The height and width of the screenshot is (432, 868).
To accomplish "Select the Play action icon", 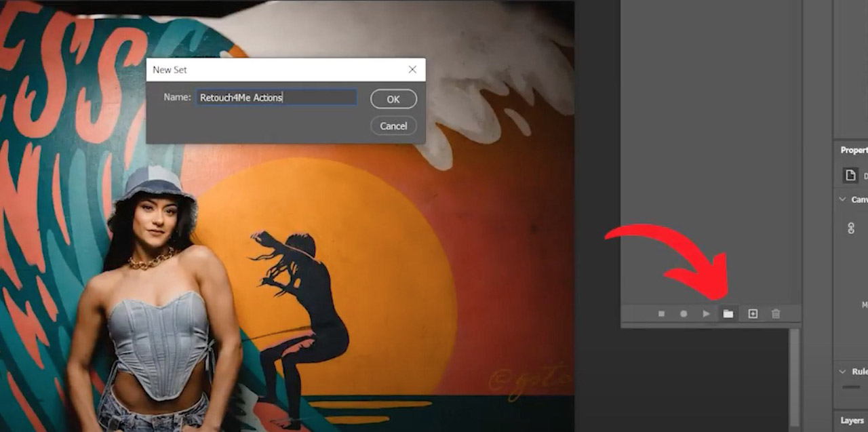I will point(706,313).
